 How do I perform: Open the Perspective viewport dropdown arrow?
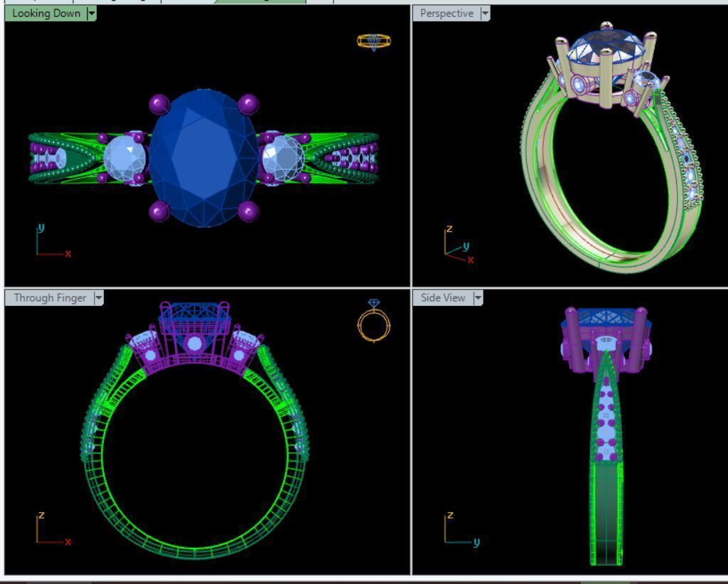point(485,14)
